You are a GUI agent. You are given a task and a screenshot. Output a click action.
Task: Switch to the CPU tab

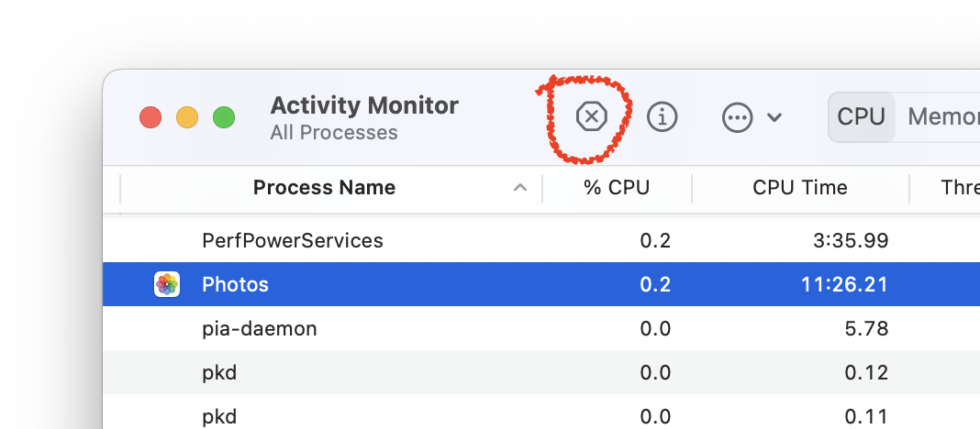[x=862, y=116]
